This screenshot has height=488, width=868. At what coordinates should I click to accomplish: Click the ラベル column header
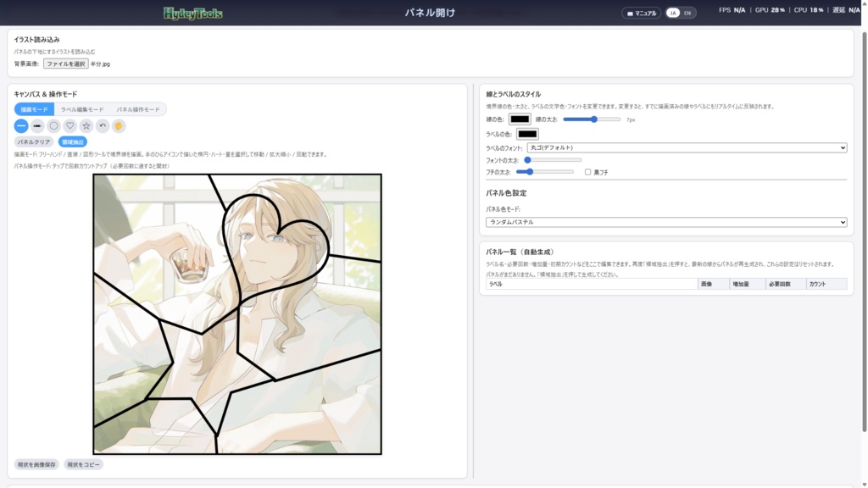click(x=592, y=284)
